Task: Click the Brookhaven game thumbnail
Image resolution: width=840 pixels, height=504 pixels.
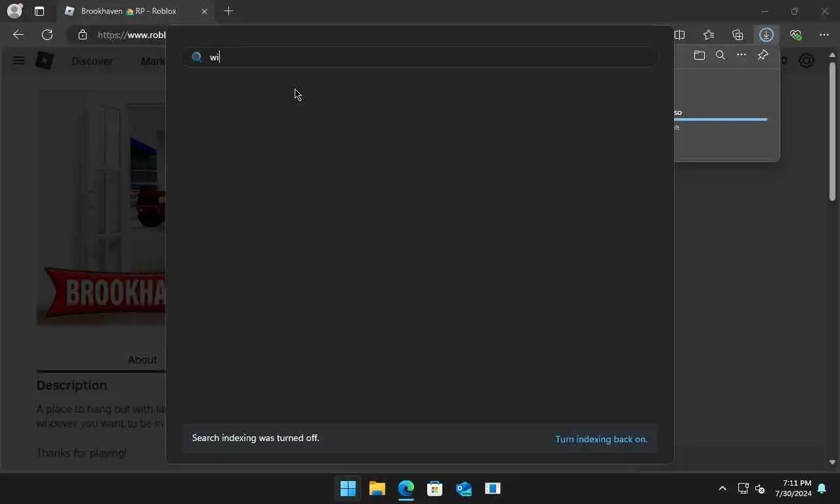Action: tap(101, 207)
